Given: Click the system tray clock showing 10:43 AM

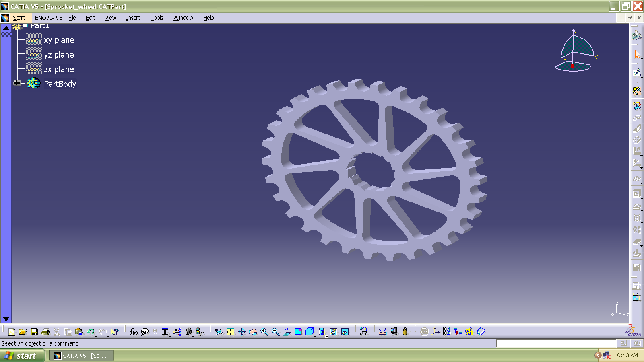Looking at the screenshot, I should 626,355.
